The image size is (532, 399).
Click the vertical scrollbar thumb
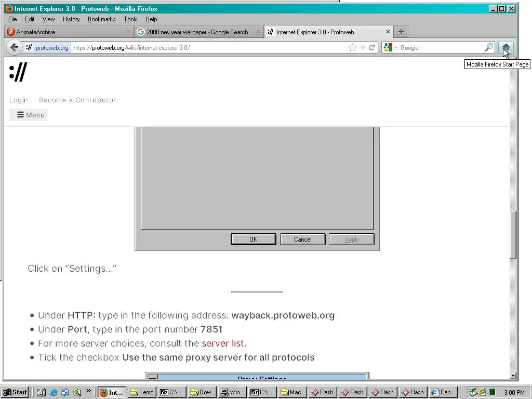[x=513, y=235]
